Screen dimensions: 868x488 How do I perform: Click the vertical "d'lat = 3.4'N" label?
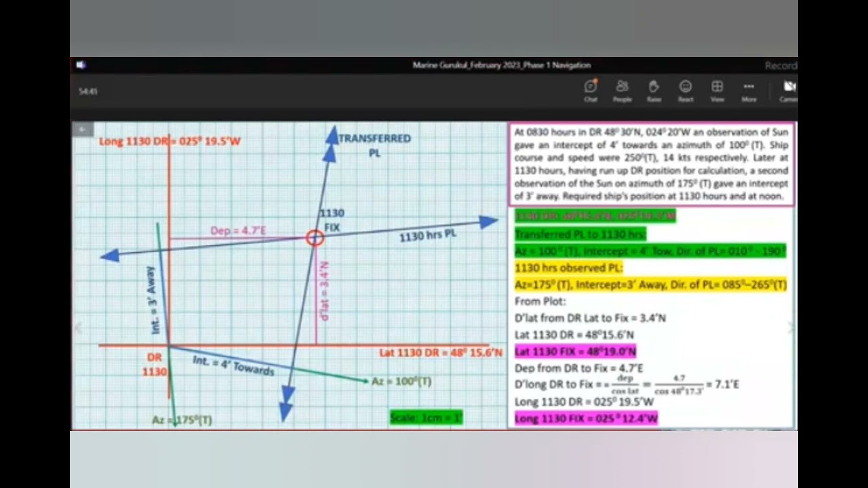coord(325,291)
